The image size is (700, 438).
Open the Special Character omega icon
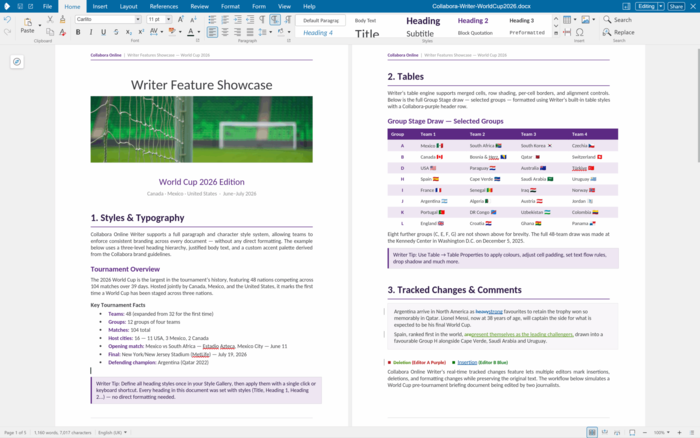tap(579, 32)
